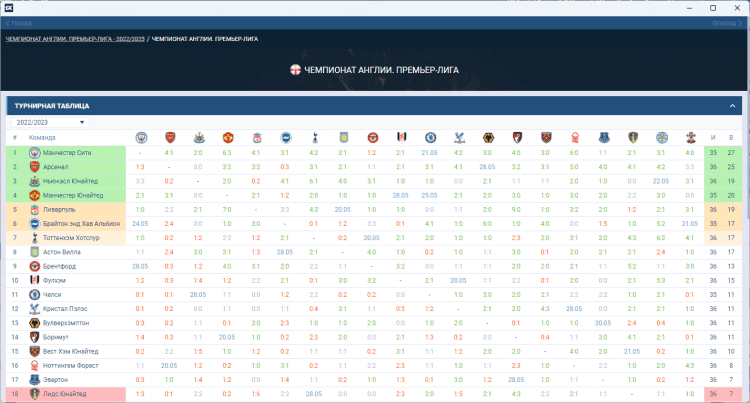Click Southampton crest in column header
The image size is (750, 403).
click(x=690, y=138)
